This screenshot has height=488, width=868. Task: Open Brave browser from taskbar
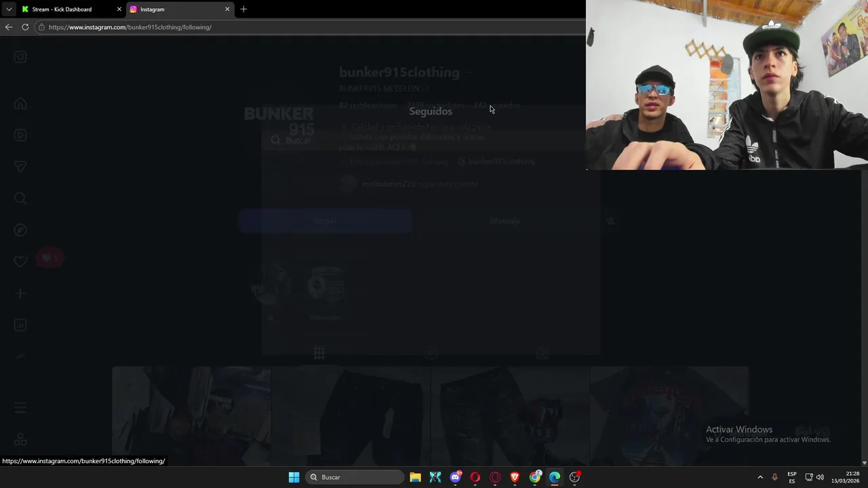tap(515, 477)
